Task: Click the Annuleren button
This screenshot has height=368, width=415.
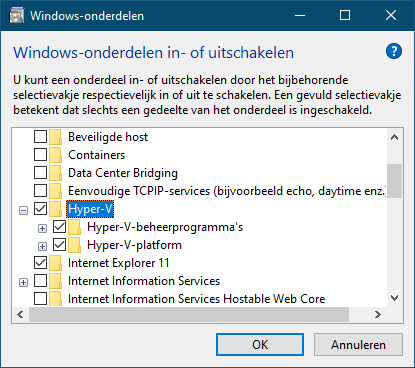Action: point(358,345)
